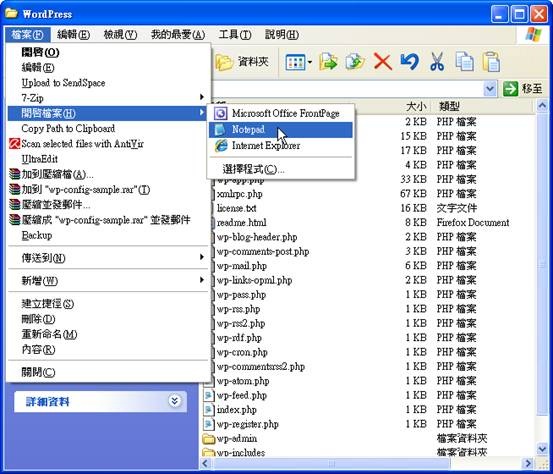Viewport: 553px width, 474px height.
Task: Click the wp-includes folder icon
Action: [209, 452]
